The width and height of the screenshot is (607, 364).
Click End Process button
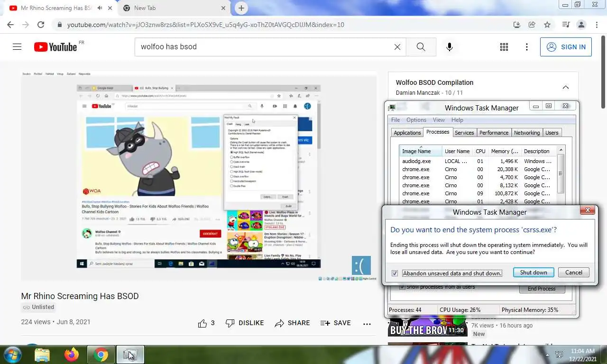[x=542, y=289]
